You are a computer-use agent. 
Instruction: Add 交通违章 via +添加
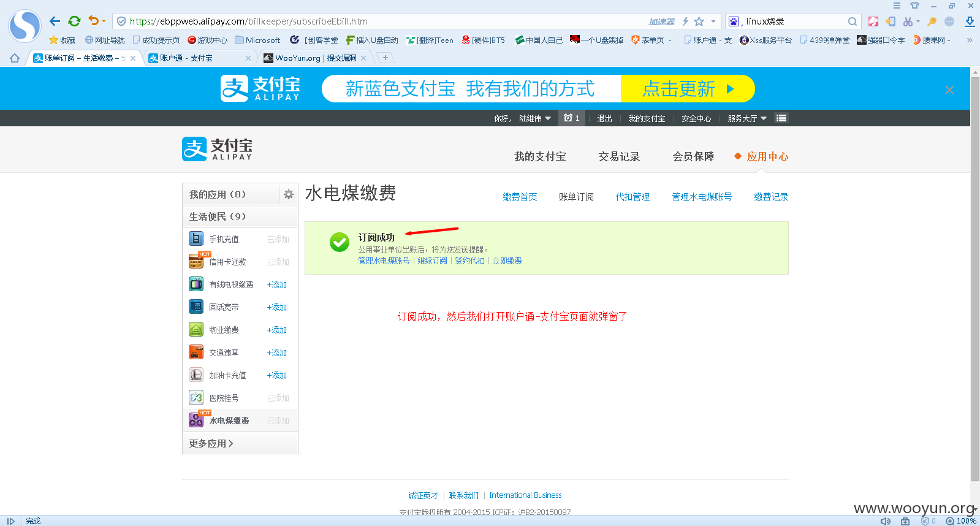coord(277,353)
